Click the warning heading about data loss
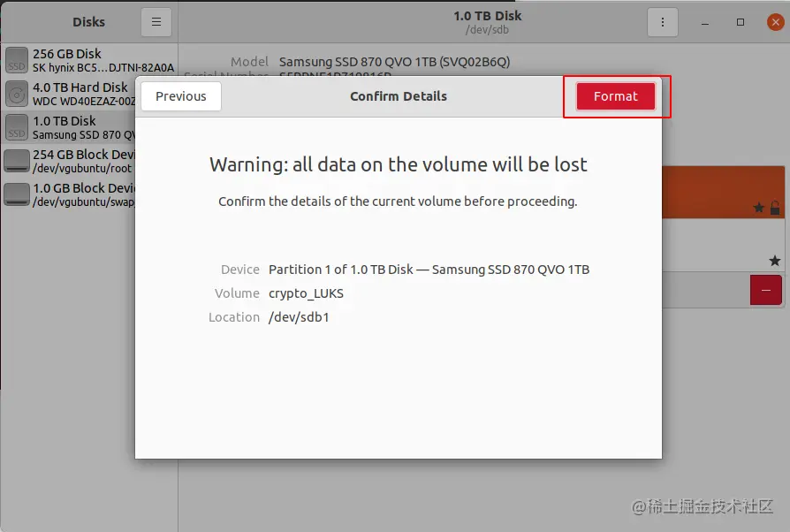This screenshot has height=532, width=790. coord(399,164)
